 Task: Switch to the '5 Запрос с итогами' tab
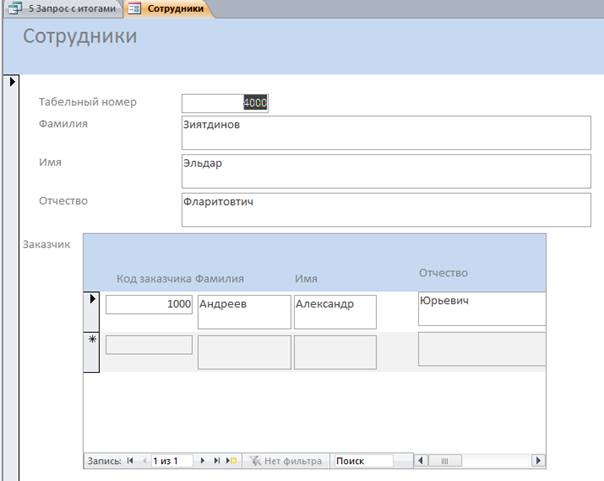62,8
